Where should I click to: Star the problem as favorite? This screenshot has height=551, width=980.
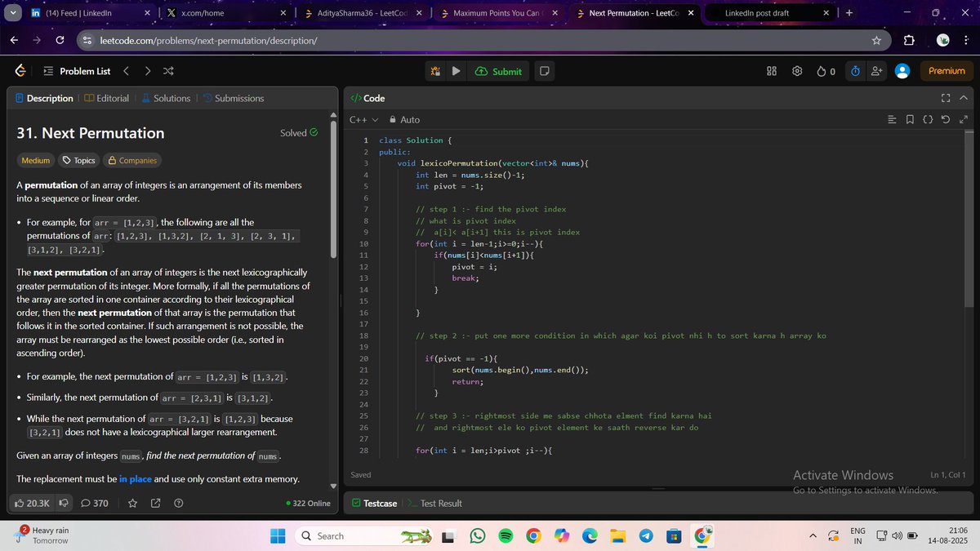(x=133, y=503)
